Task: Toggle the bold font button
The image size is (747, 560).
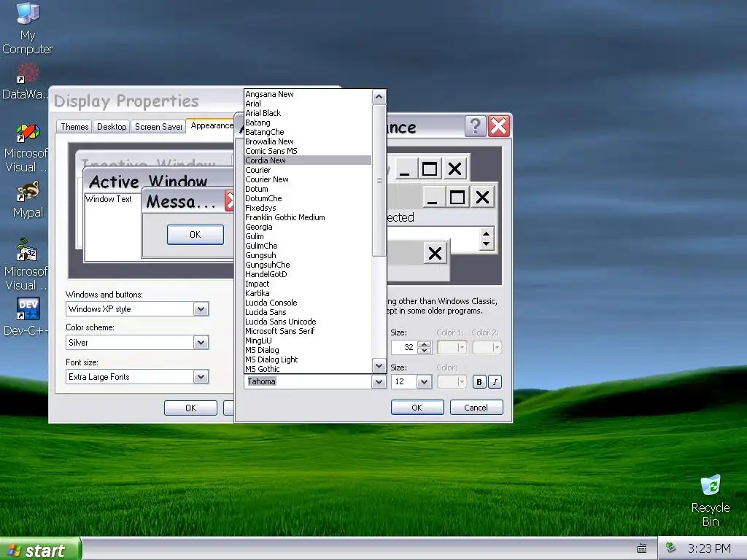Action: click(479, 382)
